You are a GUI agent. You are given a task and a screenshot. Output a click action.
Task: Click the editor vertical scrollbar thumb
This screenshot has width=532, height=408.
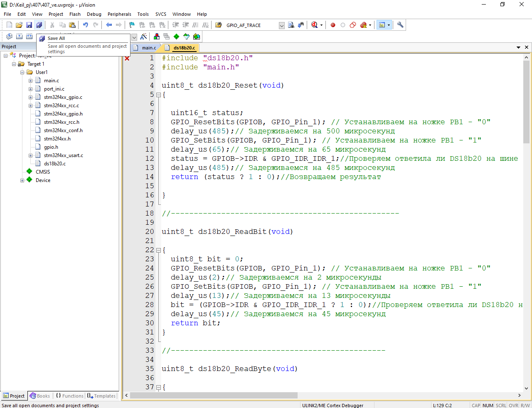pos(526,102)
